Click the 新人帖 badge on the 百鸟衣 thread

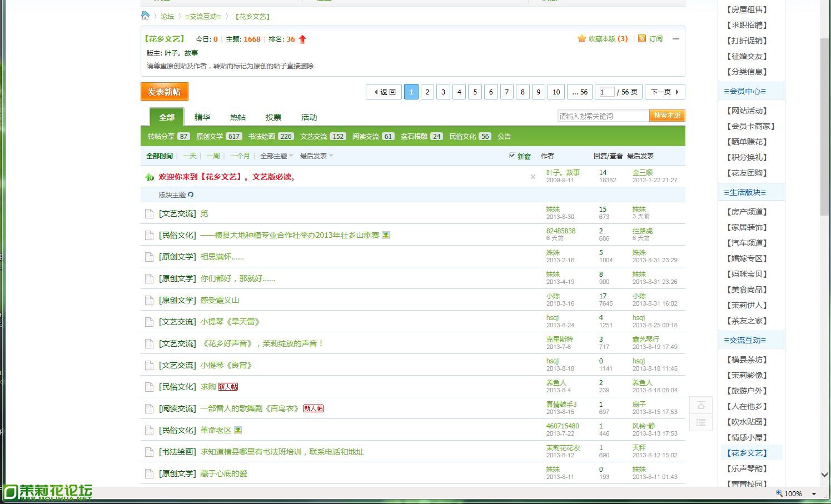pyautogui.click(x=314, y=409)
